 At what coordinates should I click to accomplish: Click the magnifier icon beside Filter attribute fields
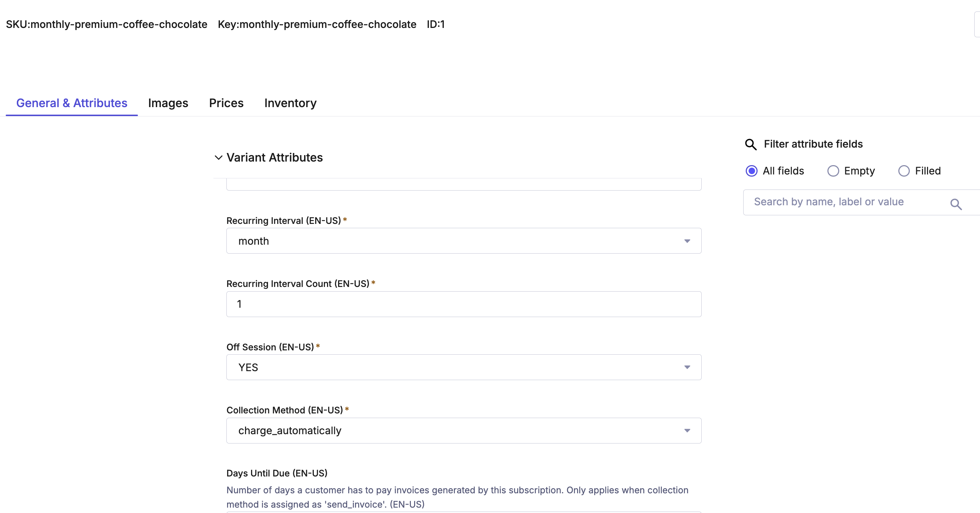click(751, 144)
